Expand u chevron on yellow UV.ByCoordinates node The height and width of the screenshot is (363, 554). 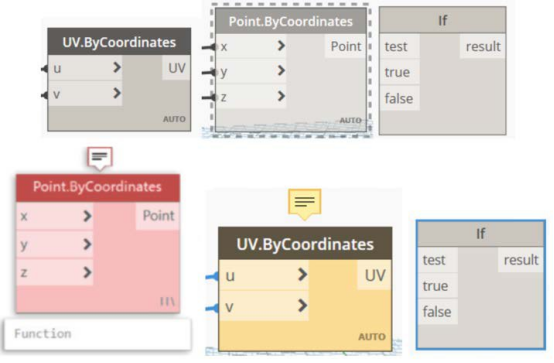(302, 274)
